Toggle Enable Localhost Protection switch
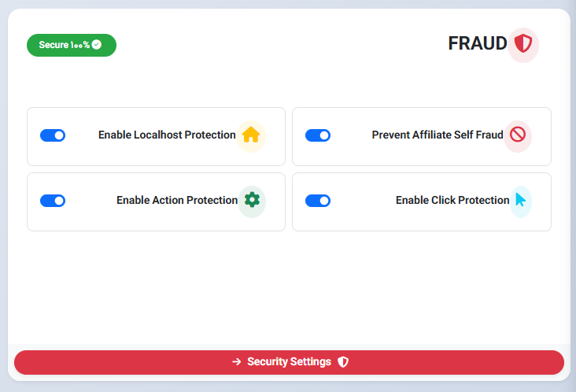The height and width of the screenshot is (392, 576). tap(53, 135)
